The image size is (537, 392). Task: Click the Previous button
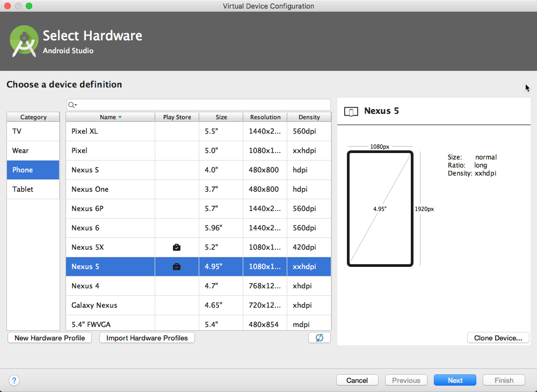point(406,380)
